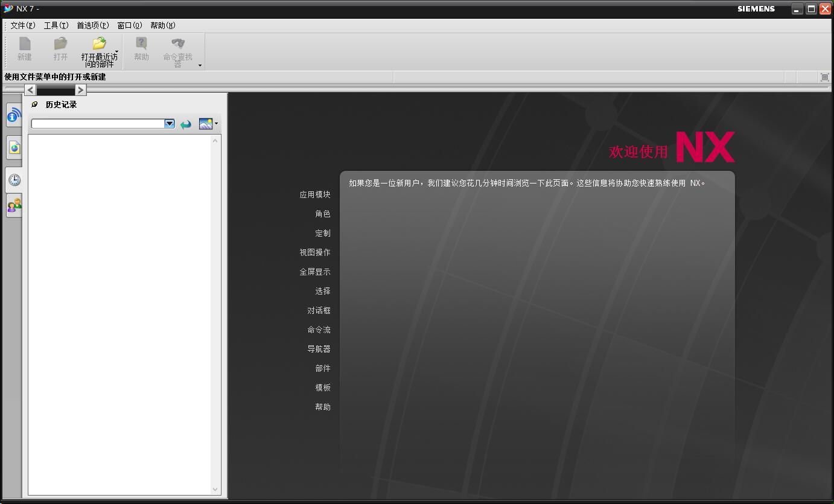Open the 命令查找器 binoculars command finder
The height and width of the screenshot is (504, 834).
pyautogui.click(x=177, y=43)
